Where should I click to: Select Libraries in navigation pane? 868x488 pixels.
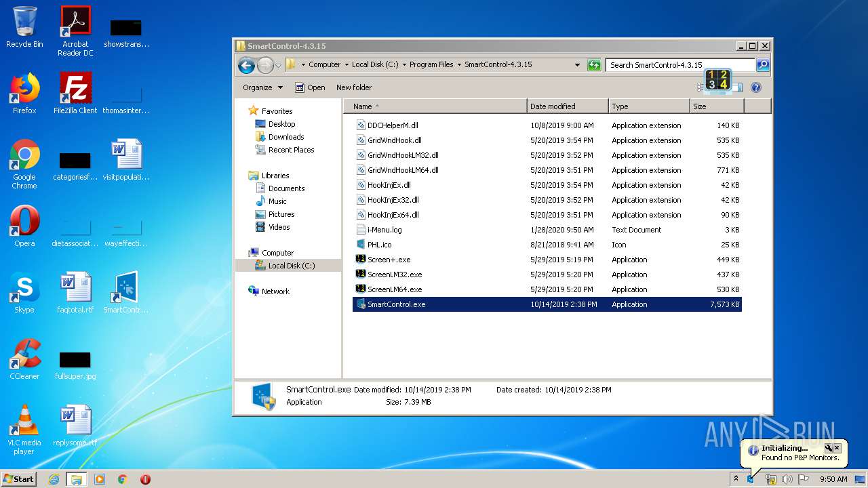(x=269, y=176)
